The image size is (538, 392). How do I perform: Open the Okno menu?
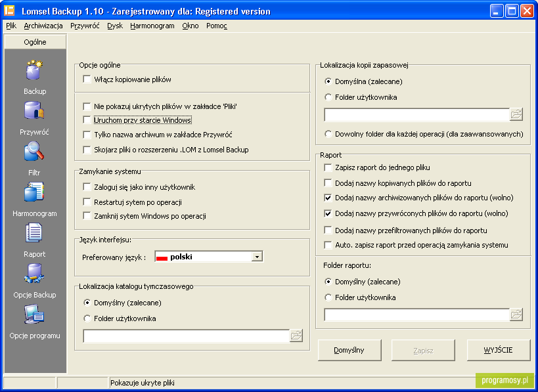[191, 26]
